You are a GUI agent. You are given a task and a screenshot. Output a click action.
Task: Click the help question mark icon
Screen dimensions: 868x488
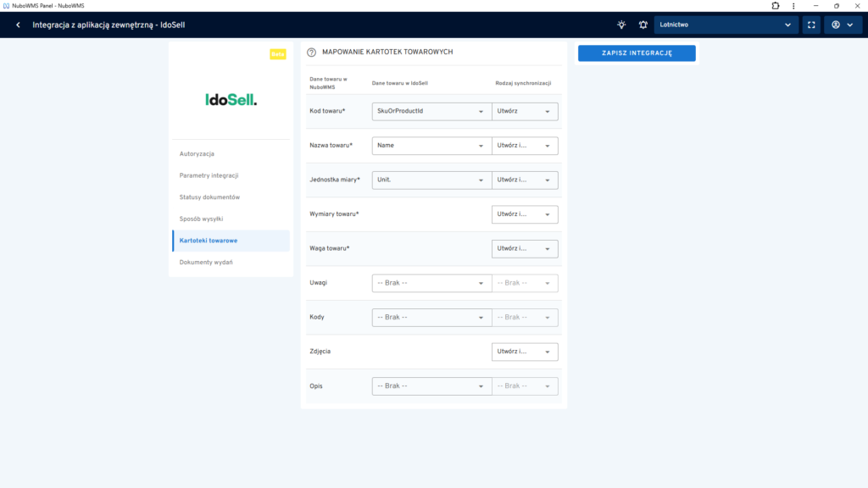pos(311,53)
